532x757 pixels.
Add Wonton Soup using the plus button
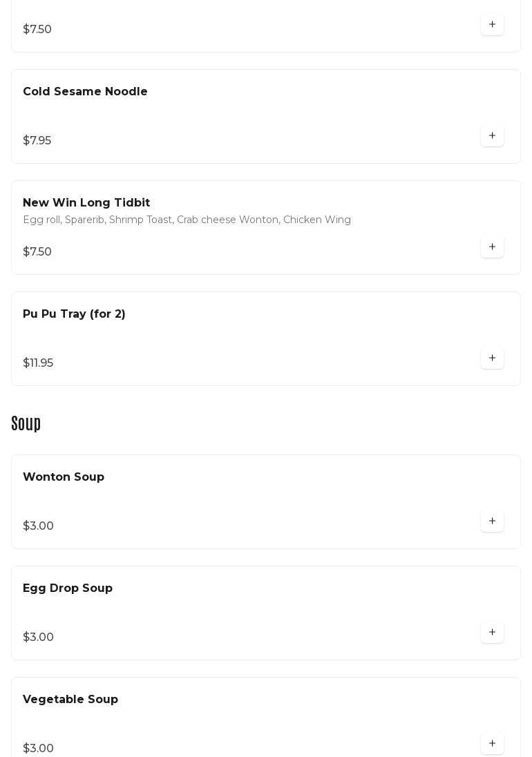(x=492, y=521)
